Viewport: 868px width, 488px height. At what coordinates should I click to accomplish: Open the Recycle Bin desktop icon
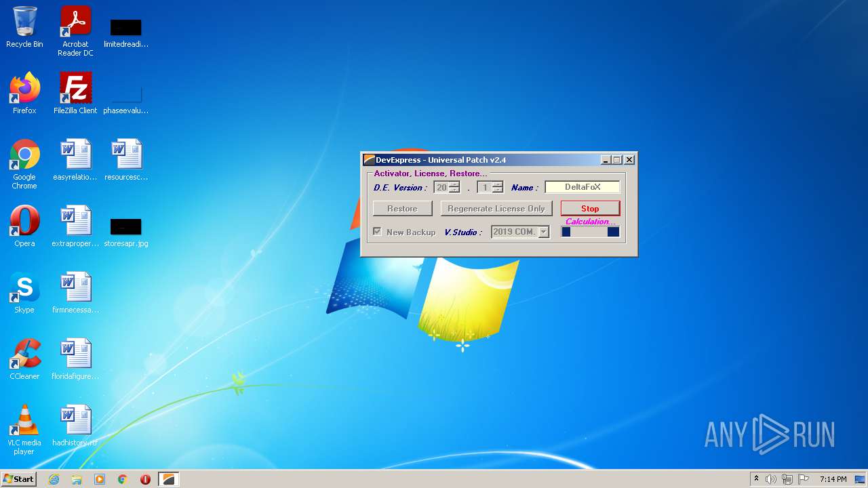(x=24, y=27)
